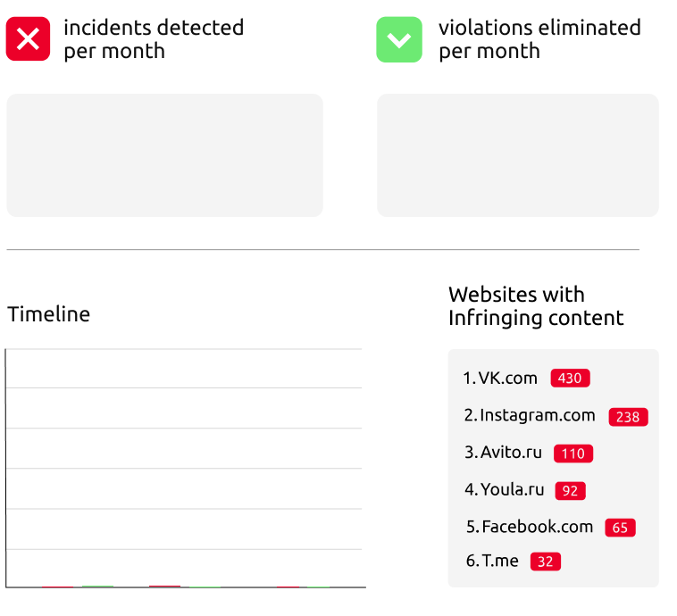This screenshot has width=677, height=616.
Task: Click the Timeline heading
Action: point(49,314)
